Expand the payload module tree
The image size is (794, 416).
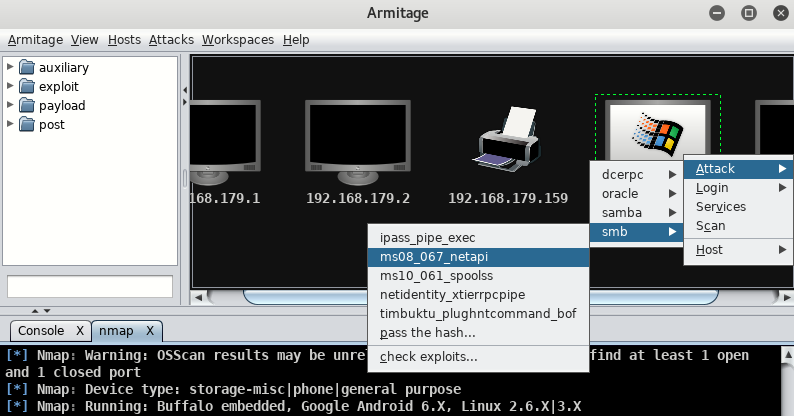coord(10,105)
